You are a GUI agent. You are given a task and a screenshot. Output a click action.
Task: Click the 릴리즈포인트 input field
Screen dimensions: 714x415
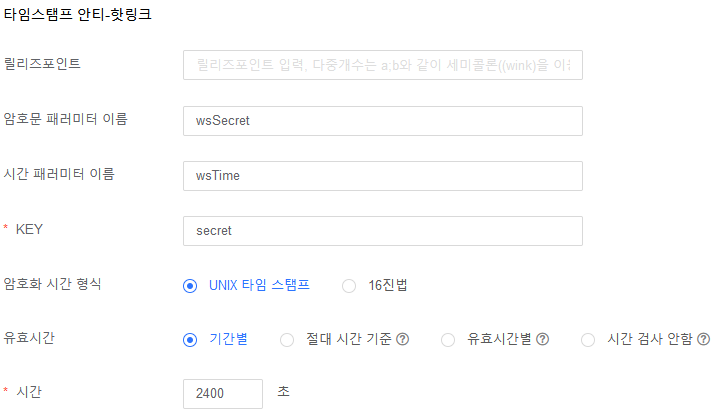382,65
